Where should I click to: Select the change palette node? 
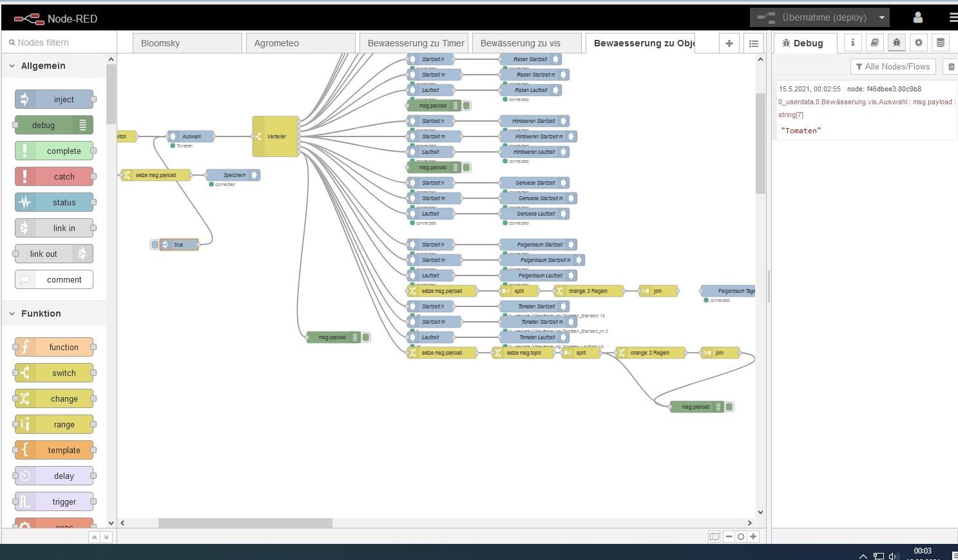pos(54,398)
